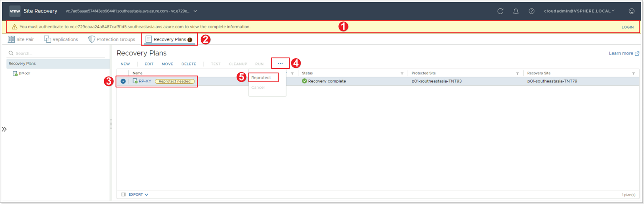Click the Reprotect needed badge
The width and height of the screenshot is (644, 204).
point(175,81)
